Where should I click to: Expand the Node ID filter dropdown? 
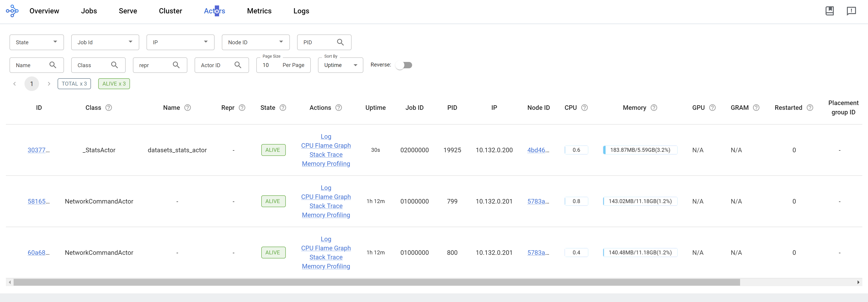click(255, 42)
